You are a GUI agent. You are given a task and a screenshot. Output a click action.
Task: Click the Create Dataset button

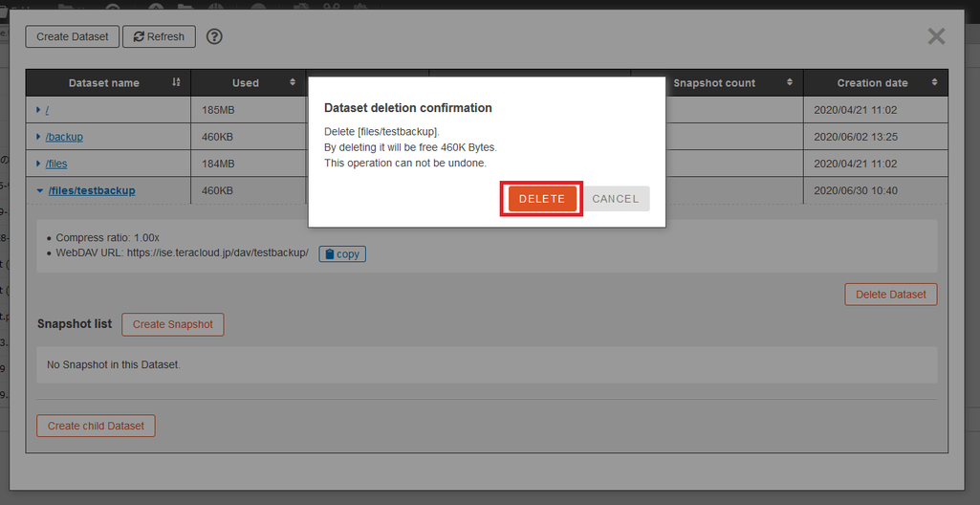(73, 36)
